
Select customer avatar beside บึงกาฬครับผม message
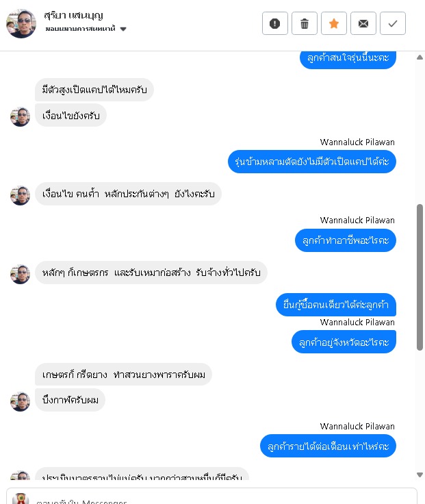20,401
